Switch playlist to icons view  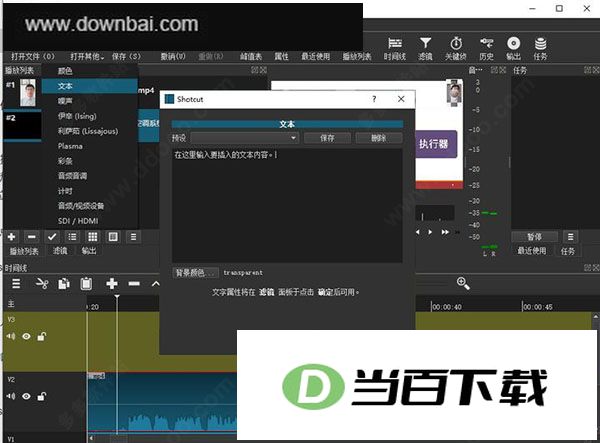click(x=113, y=237)
